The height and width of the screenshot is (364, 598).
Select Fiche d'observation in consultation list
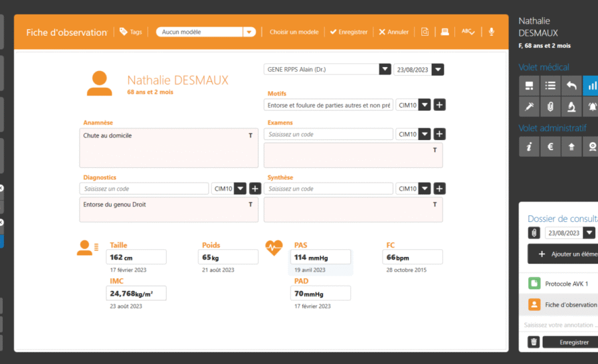pyautogui.click(x=558, y=304)
